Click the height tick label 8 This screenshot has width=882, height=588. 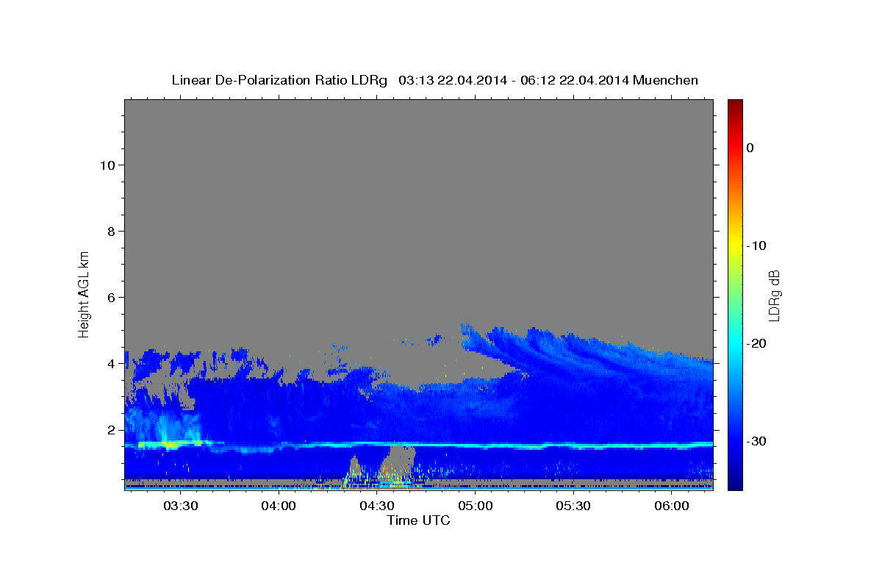(x=110, y=231)
